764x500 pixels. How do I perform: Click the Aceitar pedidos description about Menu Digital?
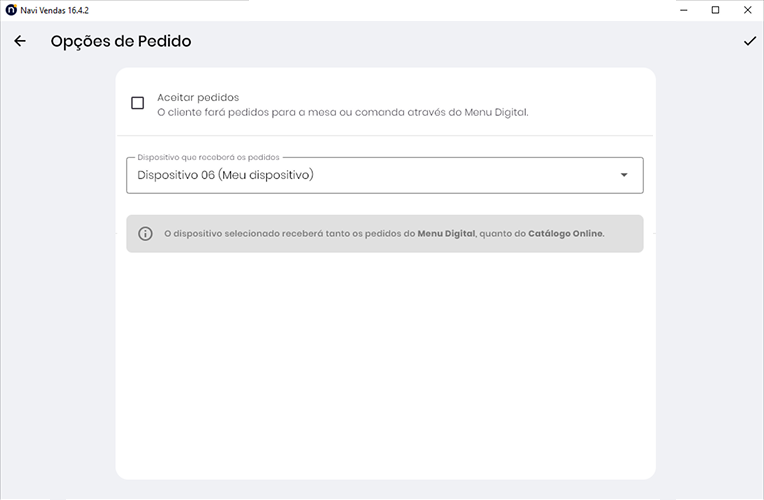click(342, 113)
